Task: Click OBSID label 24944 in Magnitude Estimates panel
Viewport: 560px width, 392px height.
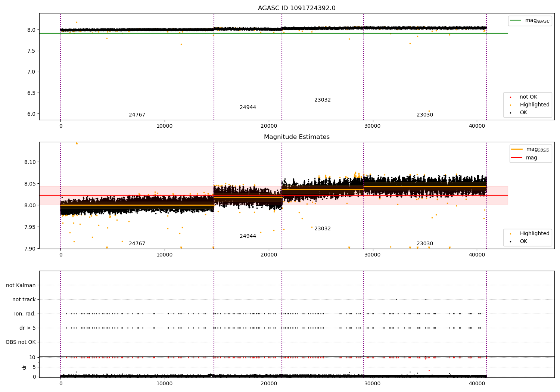Action: [x=248, y=236]
